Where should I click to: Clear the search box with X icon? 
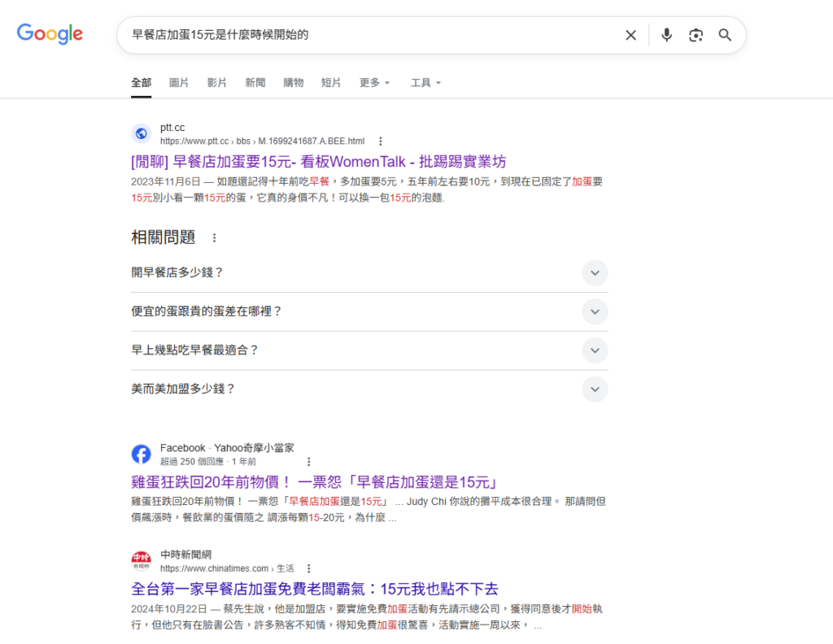click(630, 35)
